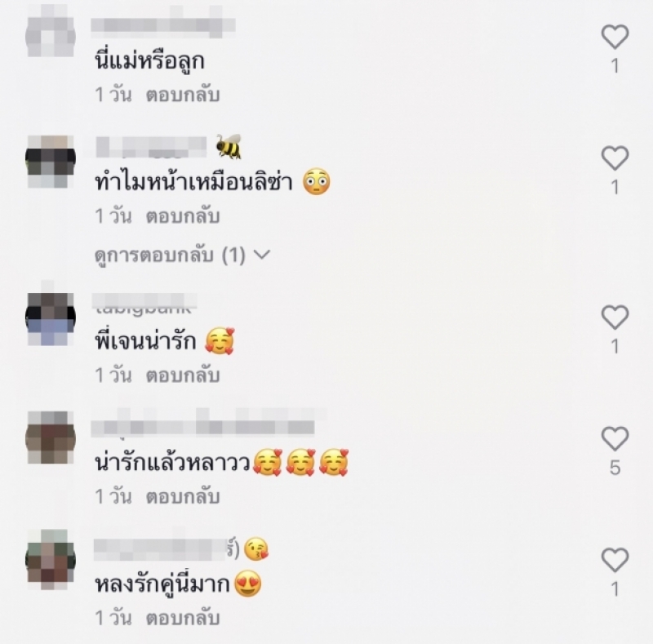653x644 pixels.
Task: Tap ตอบกลับ under "พี่เจนน่ารัก"
Action: [x=182, y=375]
